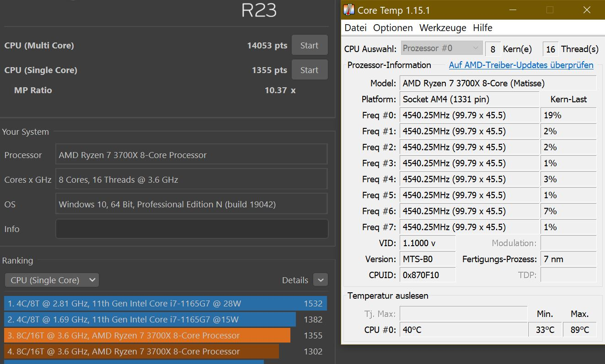Select the orange Ryzen 3700X 1355 ranking row
Image resolution: width=605 pixels, height=364 pixels.
[x=166, y=335]
